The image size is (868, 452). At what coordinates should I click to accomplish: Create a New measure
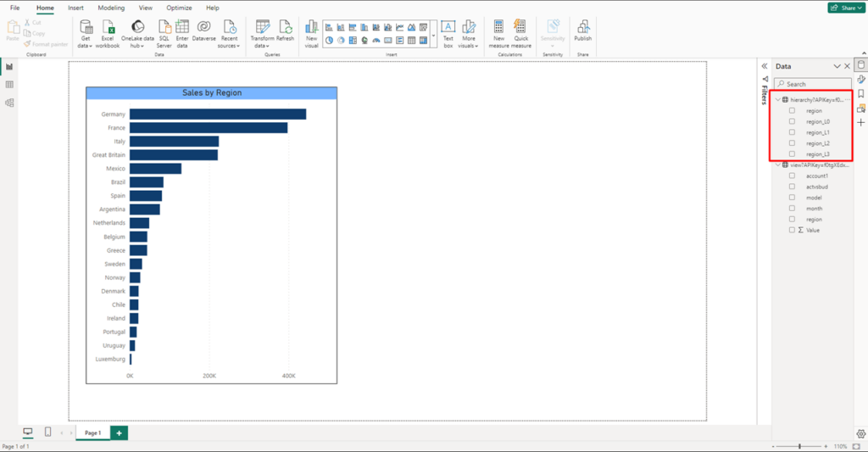(x=498, y=34)
